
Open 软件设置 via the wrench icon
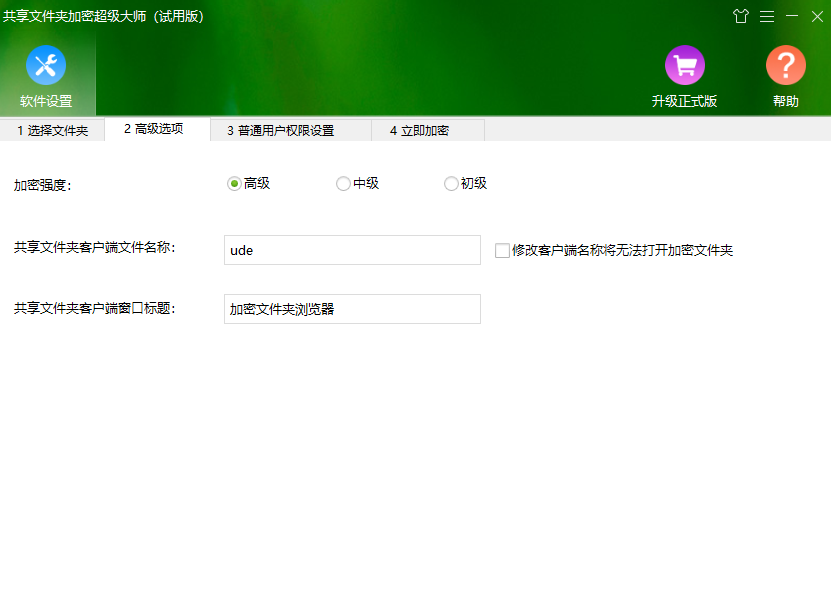tap(46, 66)
